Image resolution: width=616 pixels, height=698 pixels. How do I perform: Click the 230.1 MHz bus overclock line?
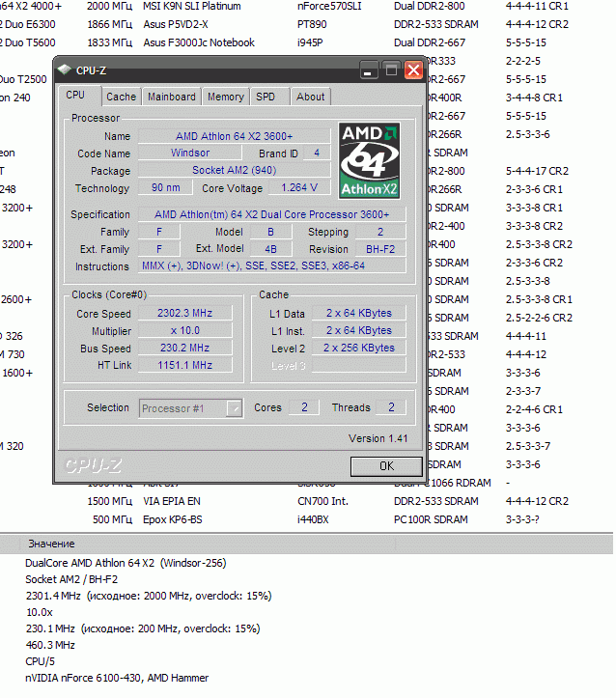143,629
